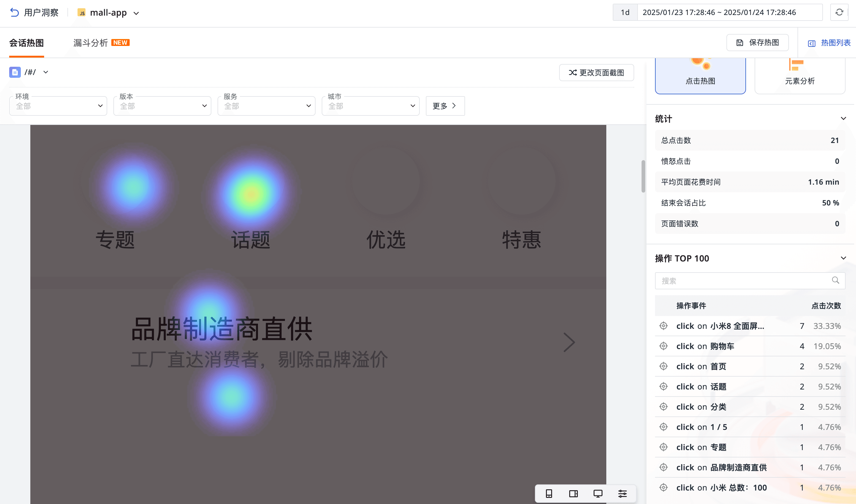Click the 保存热图 button
This screenshot has height=504, width=856.
pyautogui.click(x=757, y=43)
